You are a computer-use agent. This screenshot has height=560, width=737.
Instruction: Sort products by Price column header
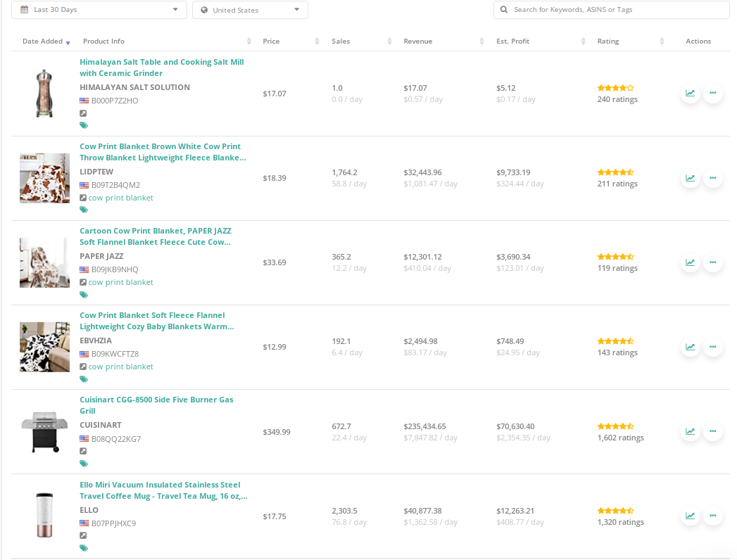(271, 42)
